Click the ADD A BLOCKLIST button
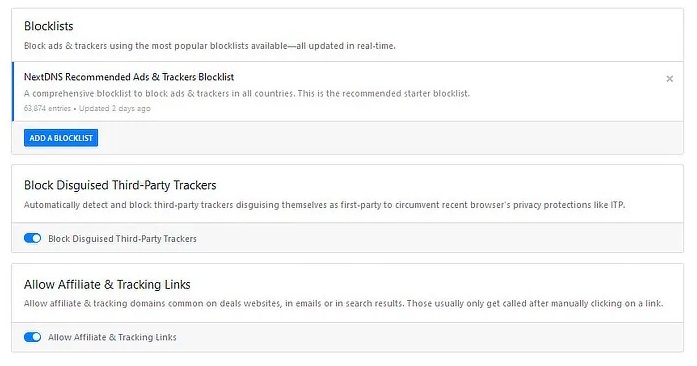This screenshot has width=697, height=366. click(x=61, y=138)
